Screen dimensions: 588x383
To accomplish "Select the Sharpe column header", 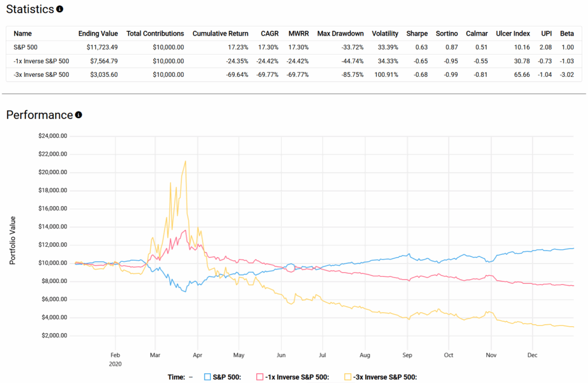I will click(417, 33).
